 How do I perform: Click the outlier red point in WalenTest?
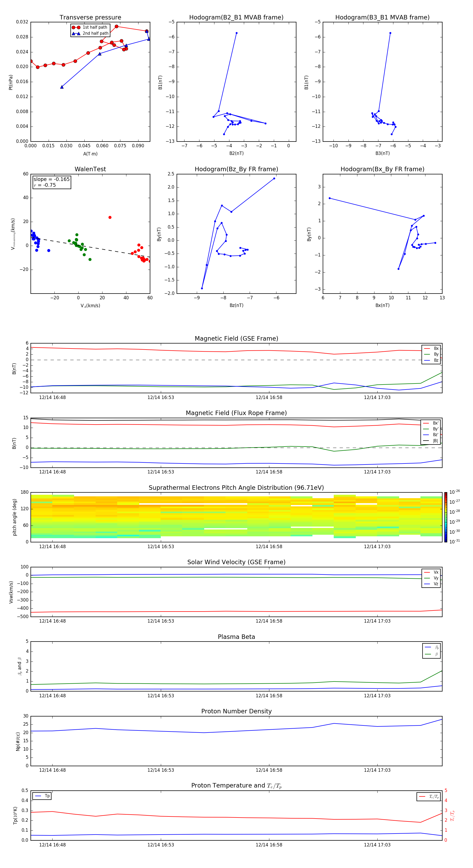coord(110,217)
